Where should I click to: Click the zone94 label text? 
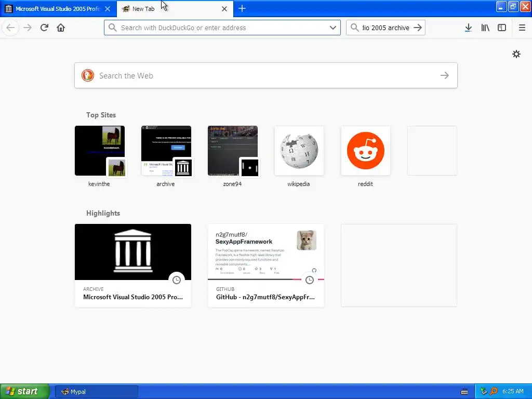click(x=232, y=184)
